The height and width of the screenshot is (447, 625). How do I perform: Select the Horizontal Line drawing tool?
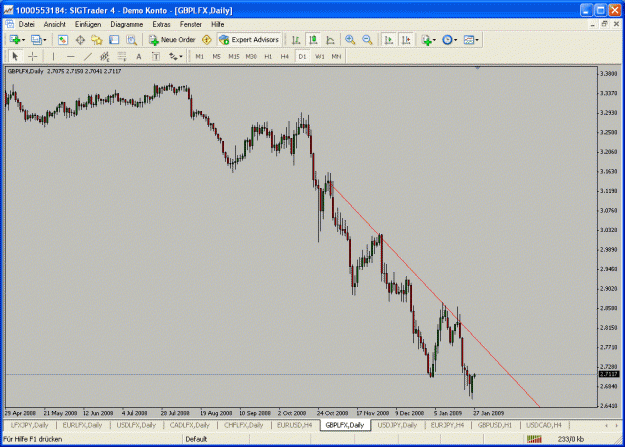point(71,57)
